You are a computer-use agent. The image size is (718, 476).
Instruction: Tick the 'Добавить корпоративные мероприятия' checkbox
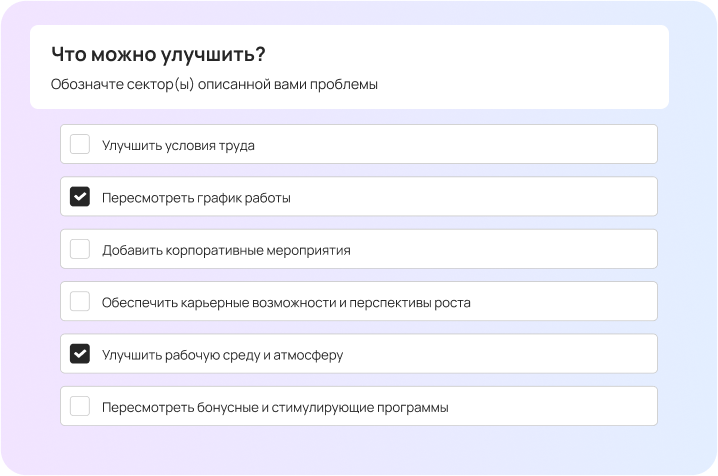(x=80, y=249)
